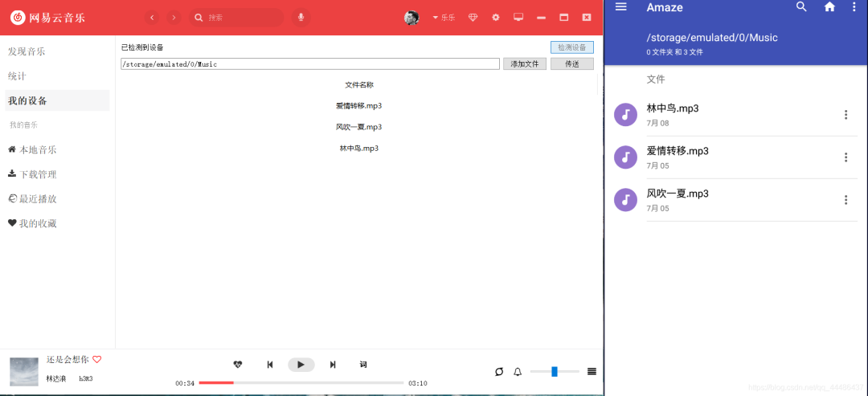Click the search icon in Amaze

[x=801, y=6]
